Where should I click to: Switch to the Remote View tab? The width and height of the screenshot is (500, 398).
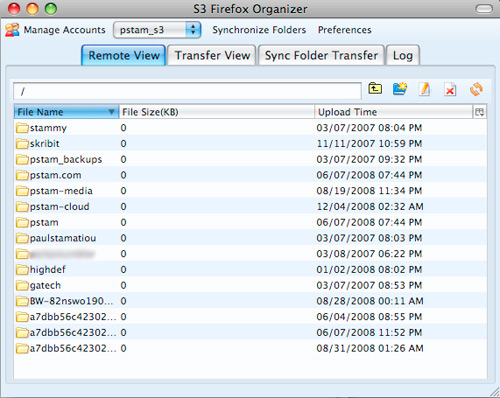pyautogui.click(x=124, y=55)
